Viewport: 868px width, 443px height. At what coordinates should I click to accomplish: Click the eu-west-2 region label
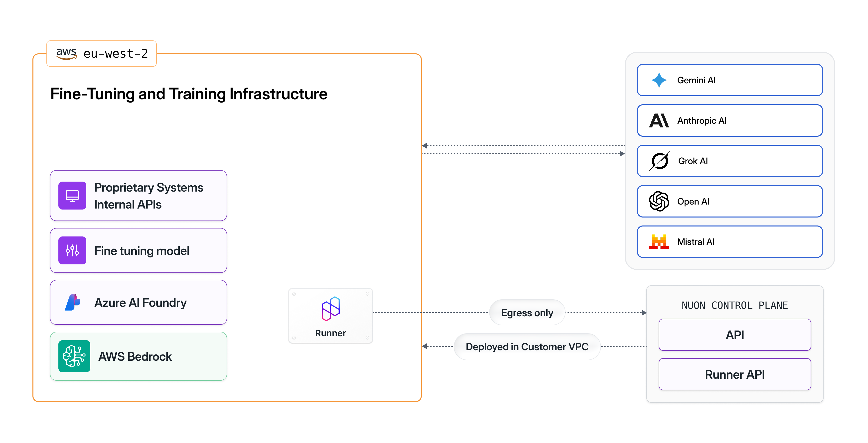pyautogui.click(x=116, y=54)
